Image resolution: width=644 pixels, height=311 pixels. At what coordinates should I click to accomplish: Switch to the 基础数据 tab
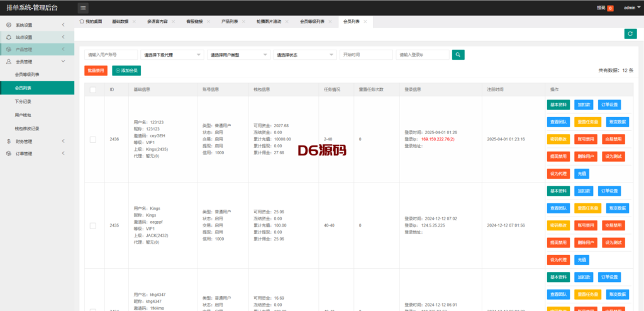click(x=120, y=21)
